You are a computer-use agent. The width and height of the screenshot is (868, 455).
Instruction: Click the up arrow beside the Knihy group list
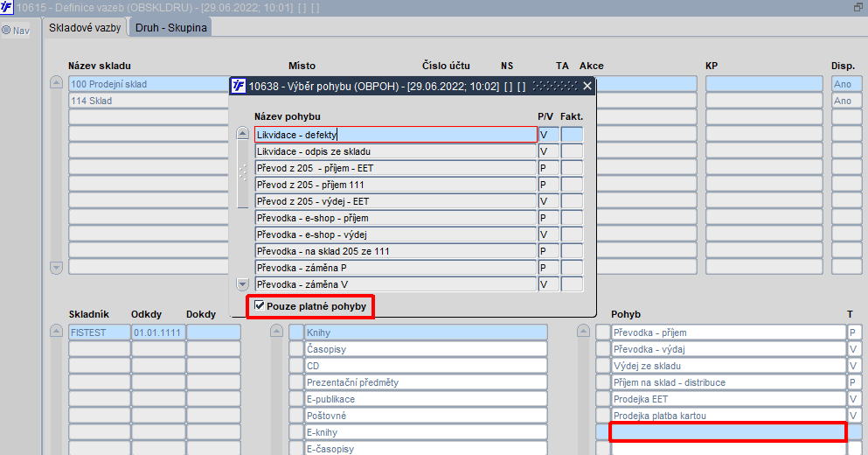[x=277, y=331]
